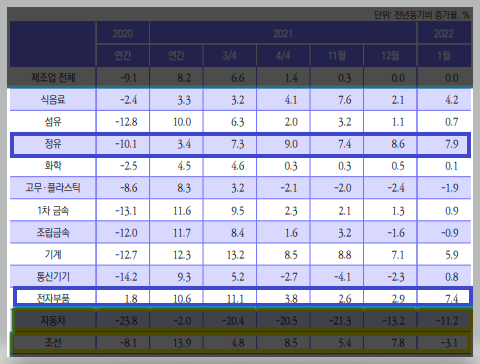
Task: Click 7.6 in the 식음료 row
Action: [345, 100]
